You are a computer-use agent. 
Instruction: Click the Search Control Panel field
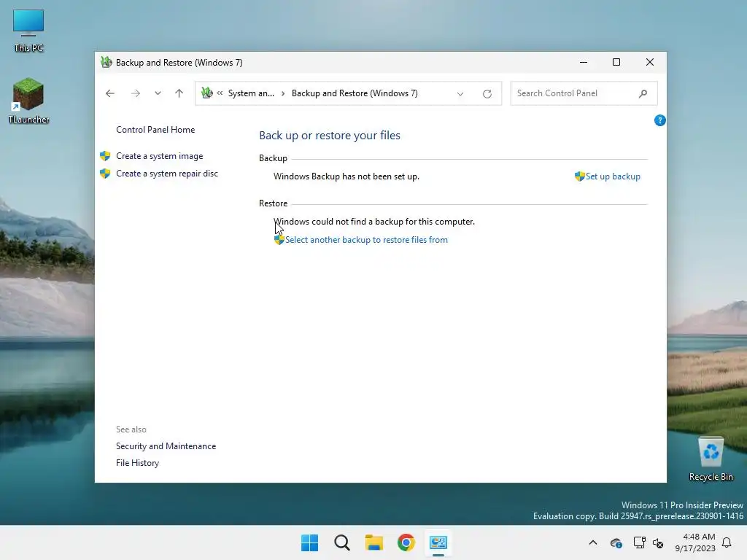coord(584,93)
